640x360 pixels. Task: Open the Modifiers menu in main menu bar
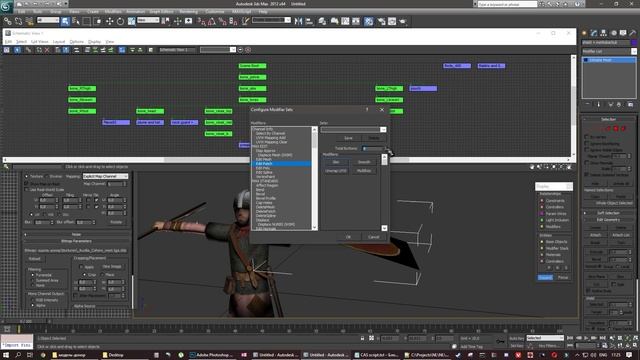[x=113, y=12]
